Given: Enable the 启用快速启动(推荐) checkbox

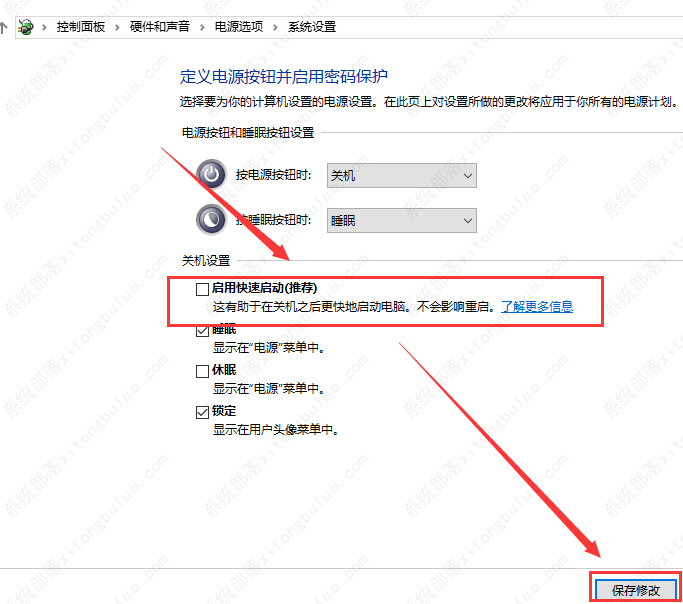Looking at the screenshot, I should pos(202,289).
